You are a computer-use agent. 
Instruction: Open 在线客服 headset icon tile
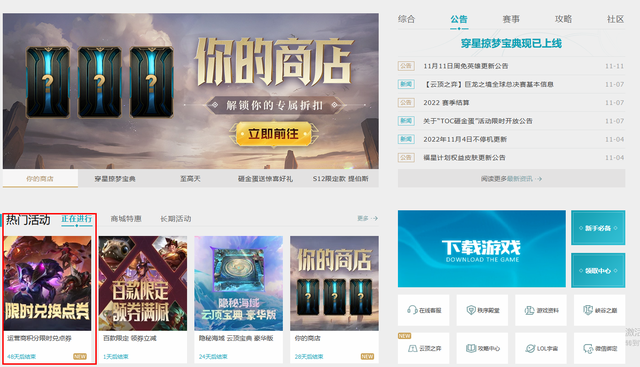pyautogui.click(x=423, y=310)
